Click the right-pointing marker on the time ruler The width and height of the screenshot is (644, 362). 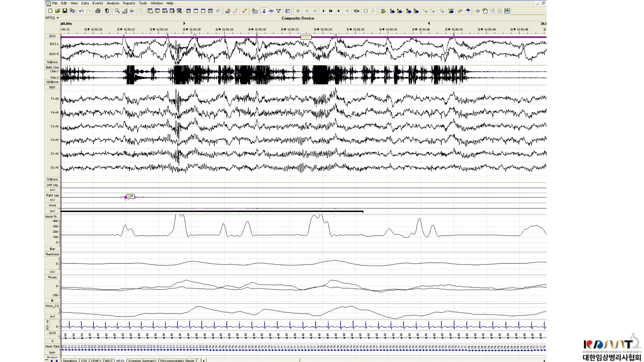tap(184, 23)
